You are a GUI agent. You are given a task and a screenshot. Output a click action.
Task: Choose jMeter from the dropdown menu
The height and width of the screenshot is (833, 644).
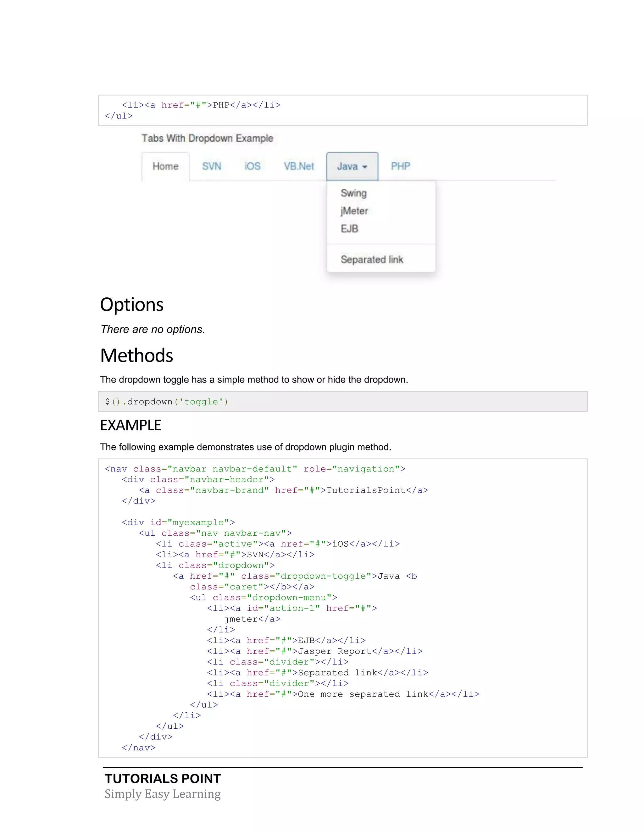[x=354, y=211]
